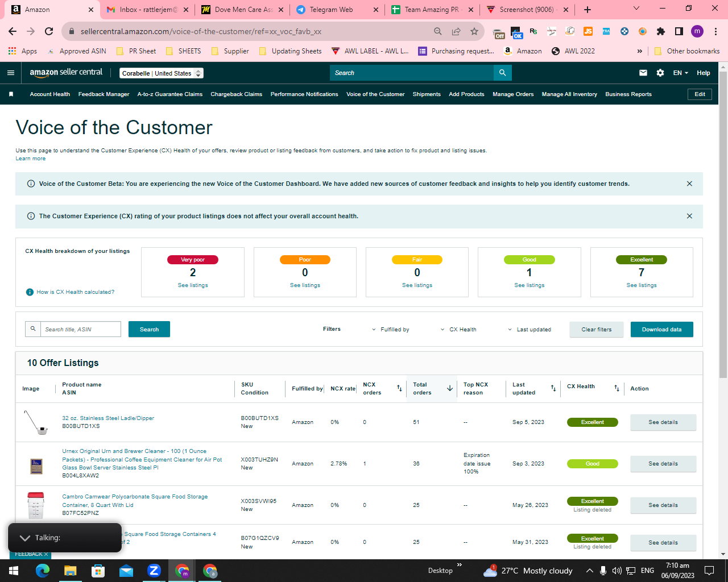Go to Account Health
Image resolution: width=728 pixels, height=582 pixels.
tap(50, 94)
